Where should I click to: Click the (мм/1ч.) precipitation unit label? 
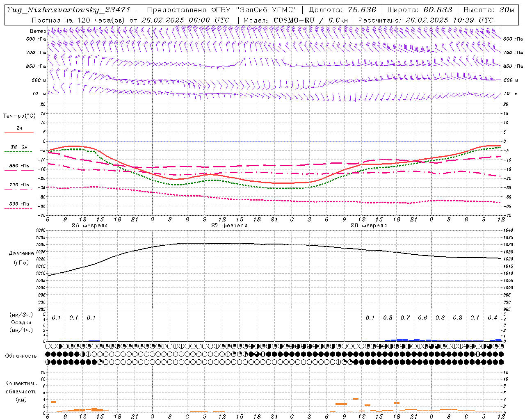click(21, 330)
